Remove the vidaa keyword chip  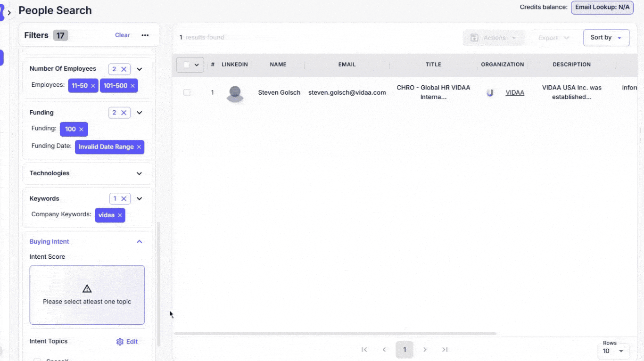tap(120, 215)
